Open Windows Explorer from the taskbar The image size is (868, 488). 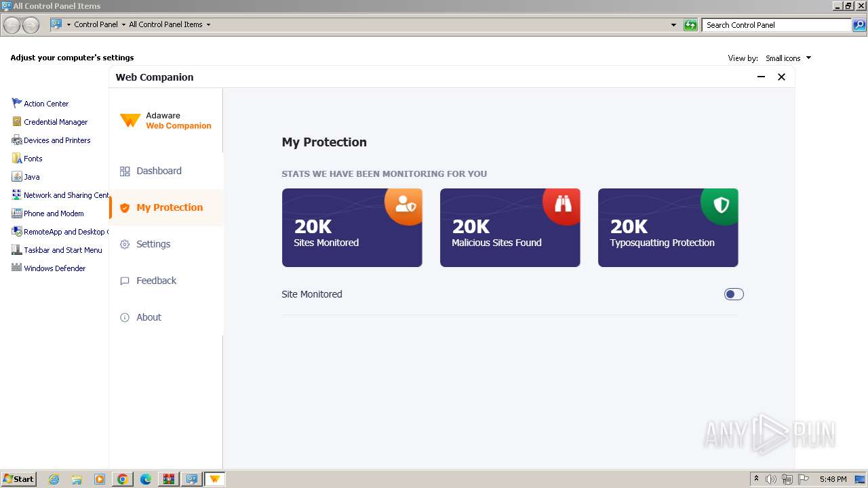pyautogui.click(x=77, y=479)
